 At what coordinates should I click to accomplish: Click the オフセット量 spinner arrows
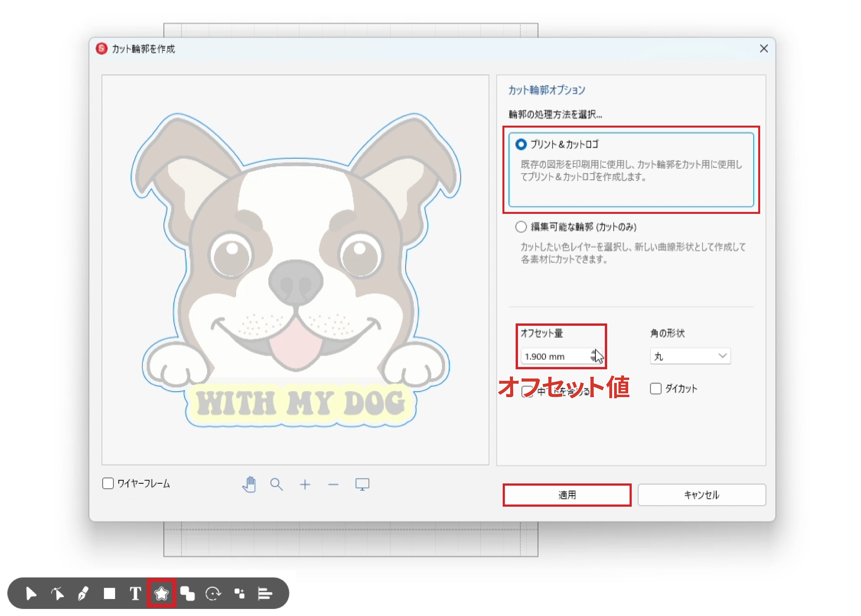(594, 356)
